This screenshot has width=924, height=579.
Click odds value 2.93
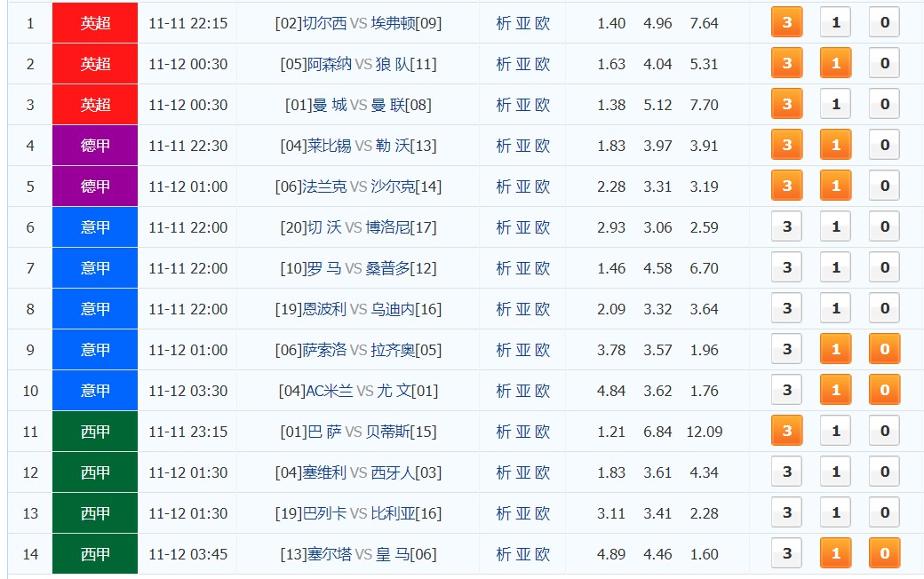[x=611, y=227]
